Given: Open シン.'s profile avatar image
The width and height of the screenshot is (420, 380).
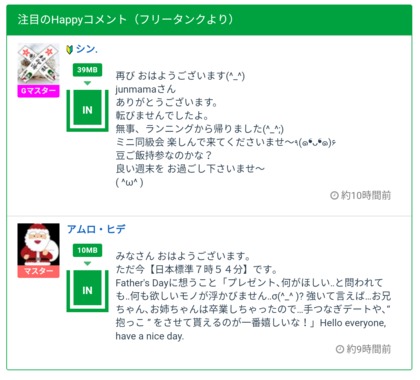Looking at the screenshot, I should point(38,64).
